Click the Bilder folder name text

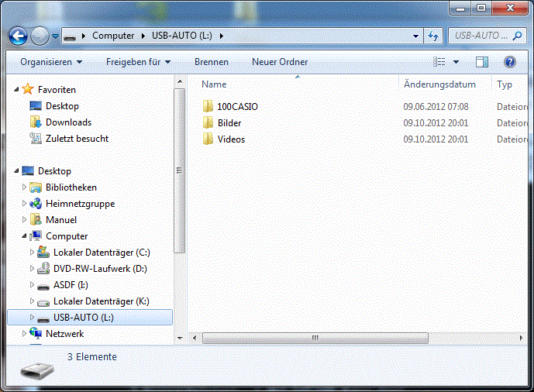(229, 123)
